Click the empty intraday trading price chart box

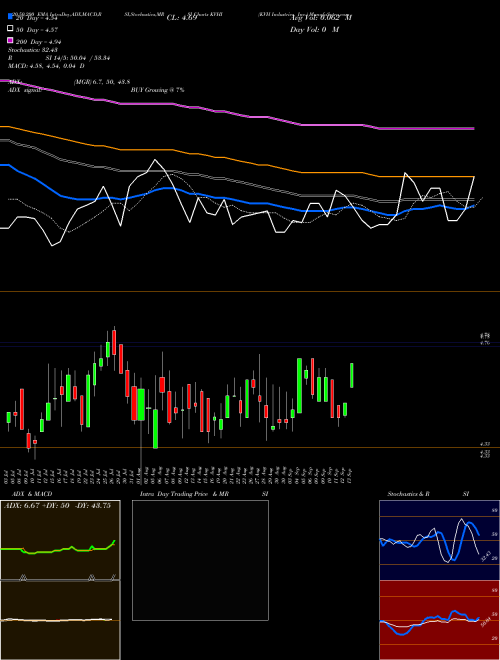200,560
